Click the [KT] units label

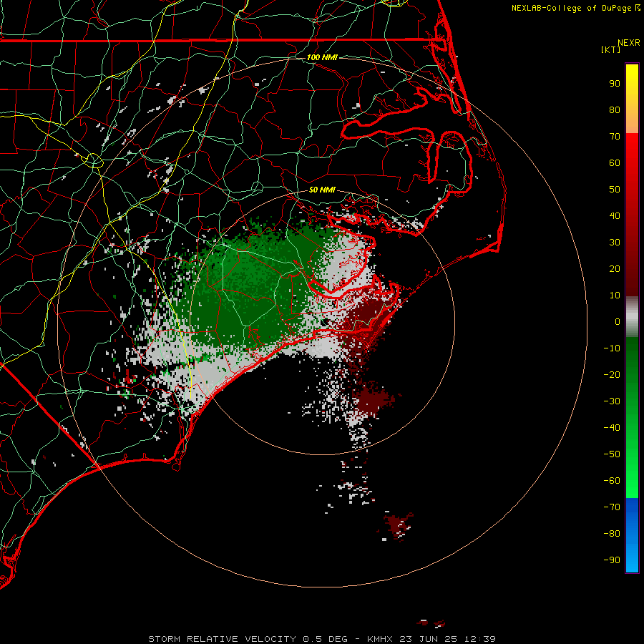[611, 49]
